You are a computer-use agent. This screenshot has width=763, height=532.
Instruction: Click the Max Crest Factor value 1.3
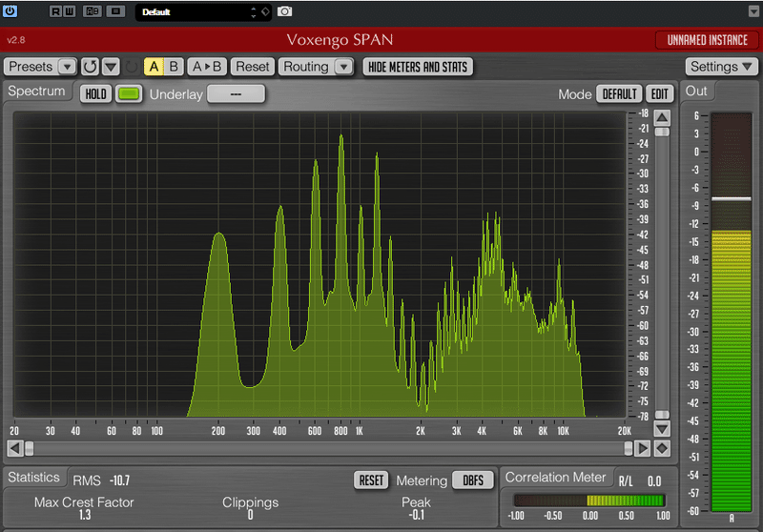(x=85, y=515)
